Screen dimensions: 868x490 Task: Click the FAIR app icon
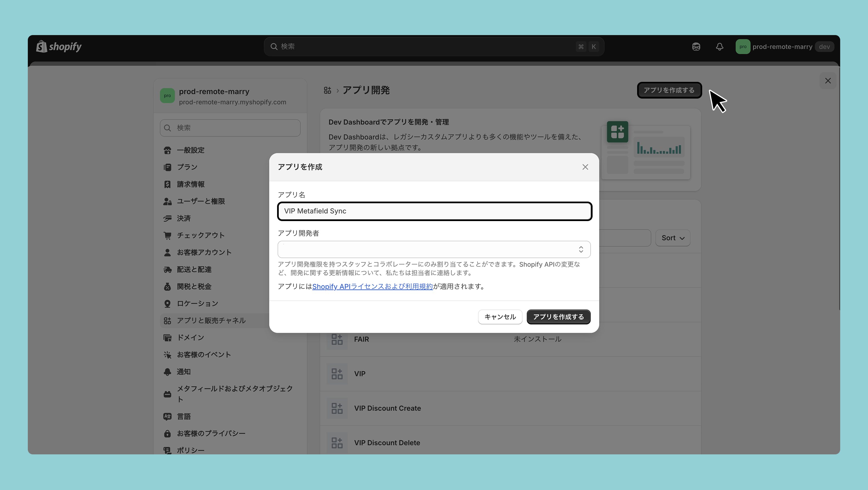tap(337, 339)
